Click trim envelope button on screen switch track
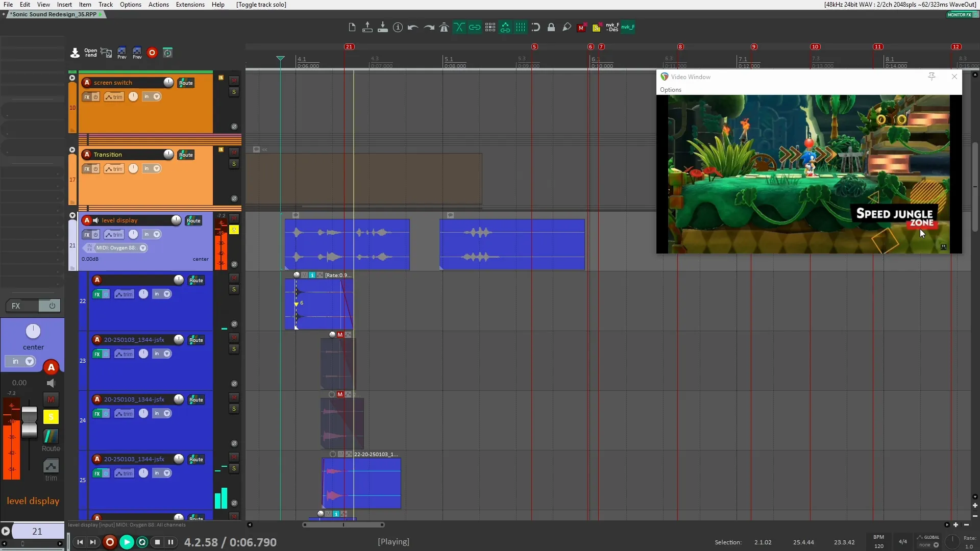Viewport: 980px width, 551px height. pyautogui.click(x=114, y=97)
